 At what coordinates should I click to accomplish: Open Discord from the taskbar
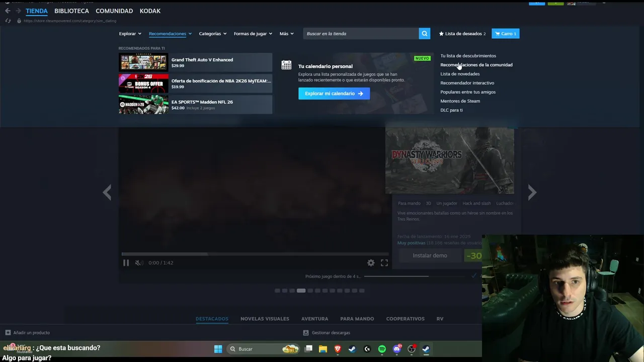[x=397, y=349]
